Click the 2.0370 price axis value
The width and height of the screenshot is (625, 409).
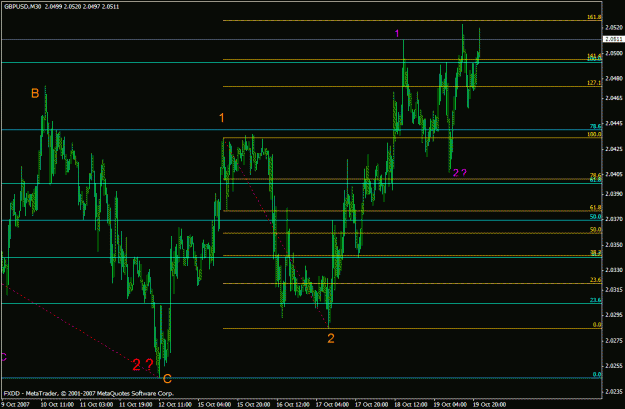pos(613,219)
